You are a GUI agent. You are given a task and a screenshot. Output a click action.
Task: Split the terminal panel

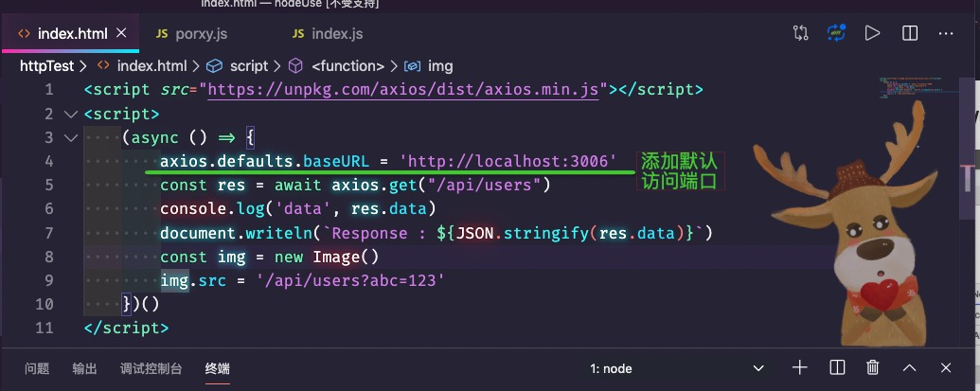coord(837,368)
